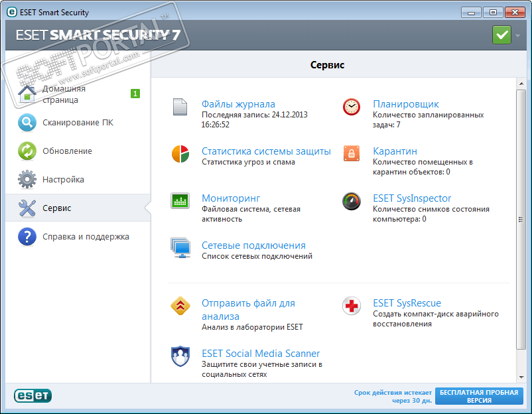532x414 pixels.
Task: Click the ESET SysInspector gauge icon
Action: click(x=352, y=201)
